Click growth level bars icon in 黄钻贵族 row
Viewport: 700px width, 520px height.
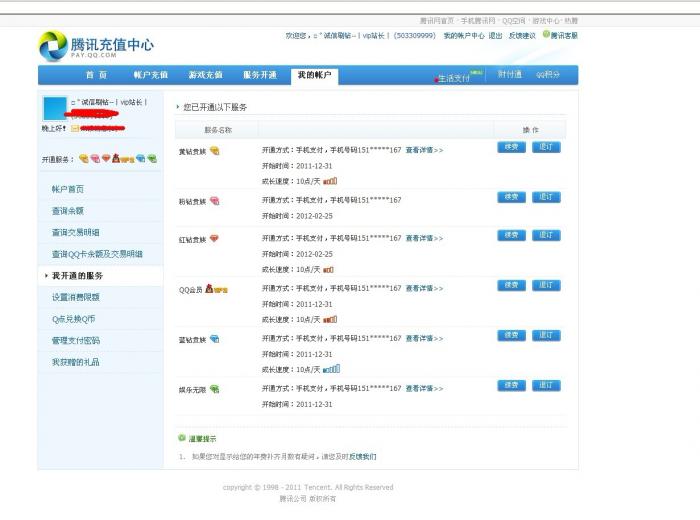(330, 181)
